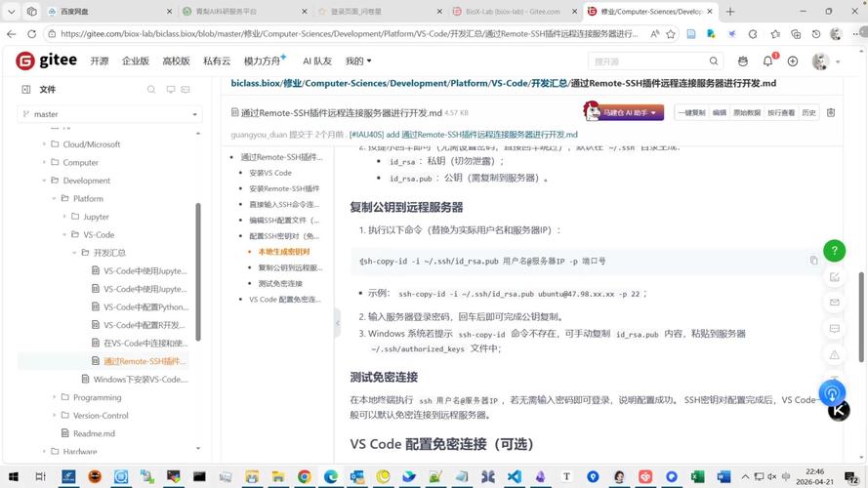The width and height of the screenshot is (868, 488).
Task: Click the gift icon in header
Action: [x=743, y=61]
